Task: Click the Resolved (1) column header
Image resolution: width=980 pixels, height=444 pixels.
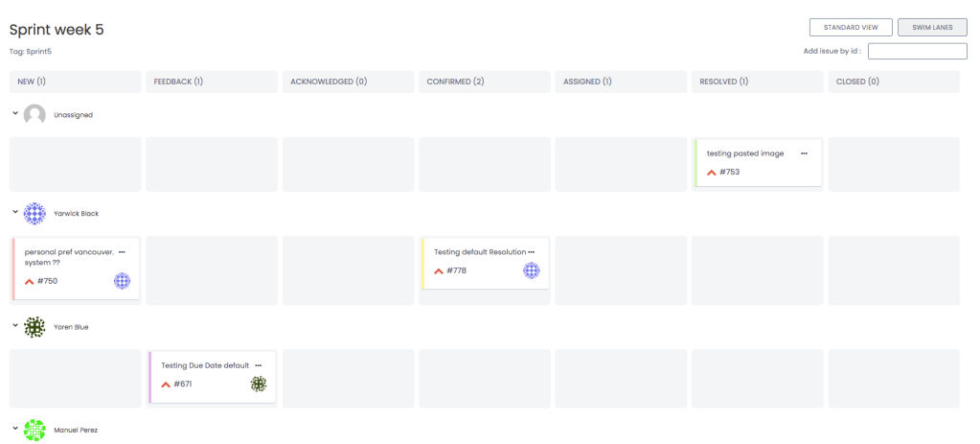Action: coord(758,82)
